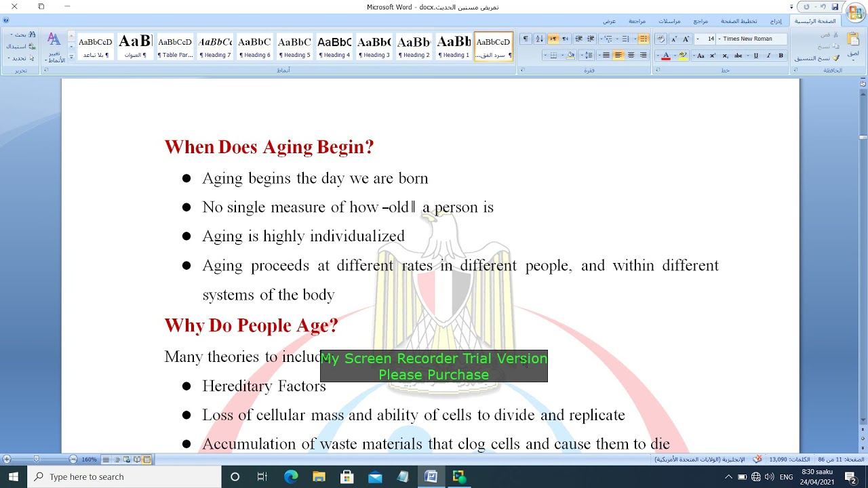Click the zoom slider handle
The height and width of the screenshot is (488, 868).
[x=37, y=460]
